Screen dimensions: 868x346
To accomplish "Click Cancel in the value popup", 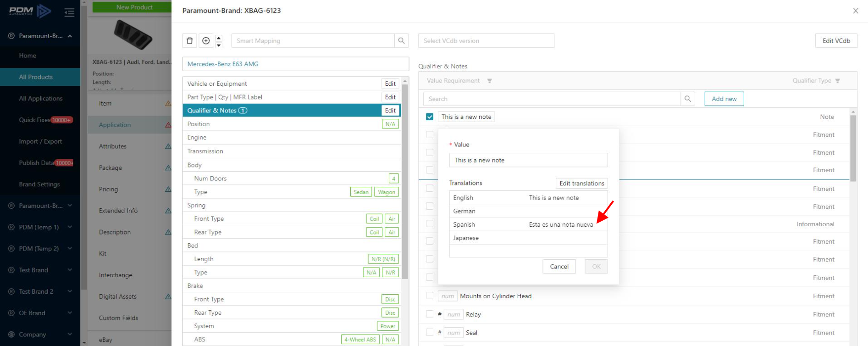I will pyautogui.click(x=559, y=267).
